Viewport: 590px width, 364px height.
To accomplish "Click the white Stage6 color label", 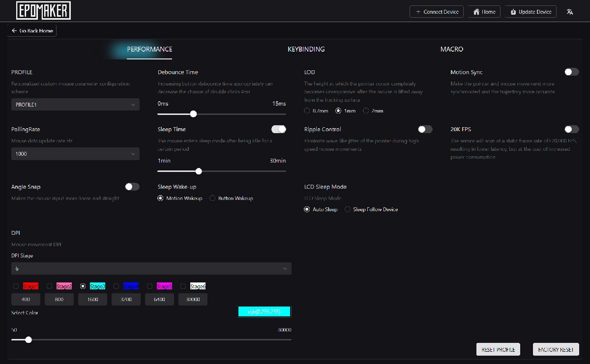I will tap(198, 286).
